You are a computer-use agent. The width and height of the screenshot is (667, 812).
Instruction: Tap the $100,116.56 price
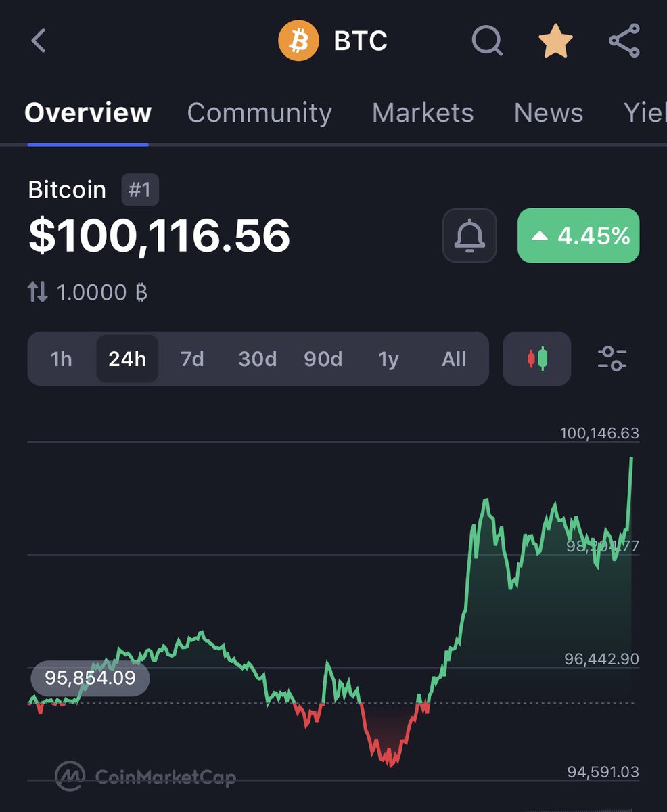(x=160, y=236)
